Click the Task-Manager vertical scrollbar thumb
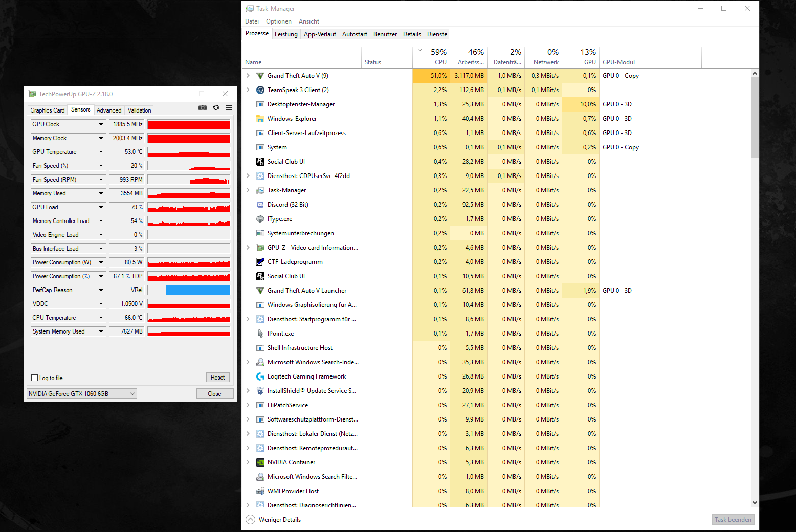 pyautogui.click(x=755, y=117)
